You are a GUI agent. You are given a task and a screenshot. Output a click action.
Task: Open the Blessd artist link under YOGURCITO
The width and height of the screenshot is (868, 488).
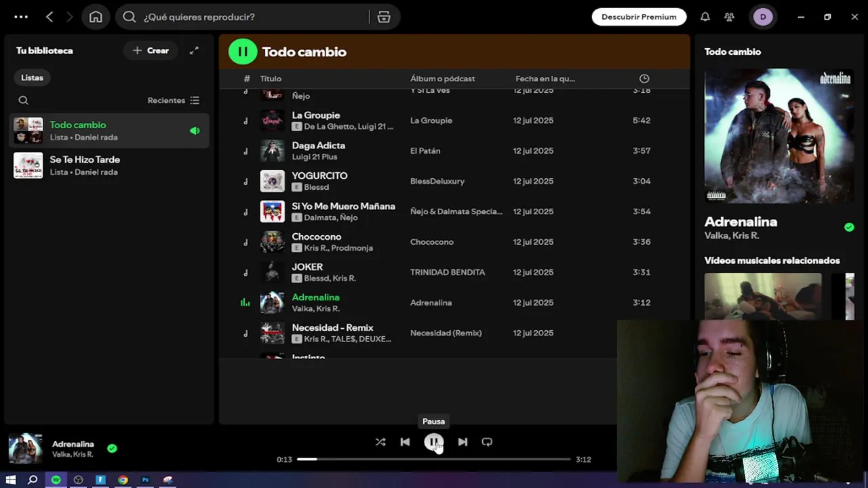click(x=317, y=187)
